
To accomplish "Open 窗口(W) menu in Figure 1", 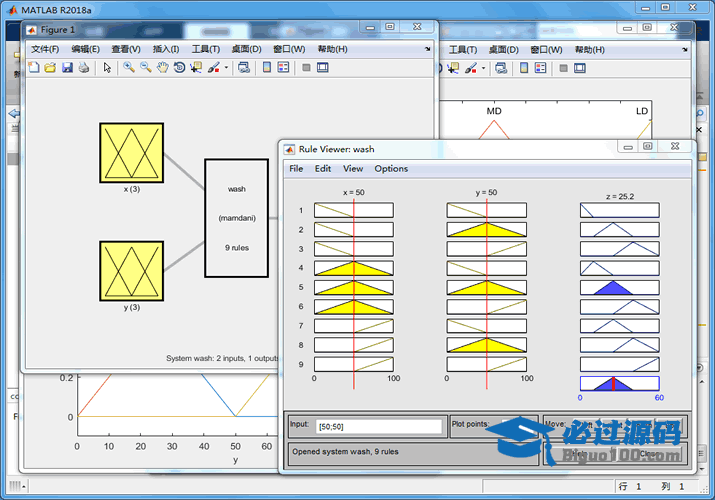I will pyautogui.click(x=289, y=49).
